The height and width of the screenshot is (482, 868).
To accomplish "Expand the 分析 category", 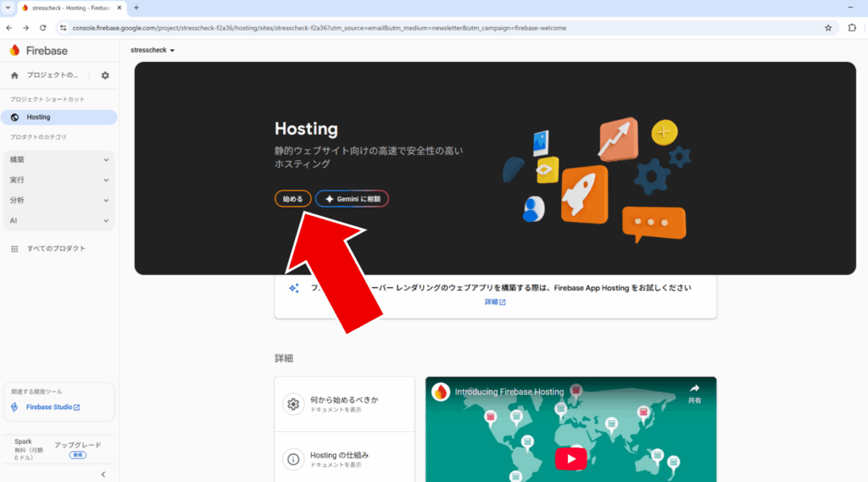I will (x=59, y=200).
